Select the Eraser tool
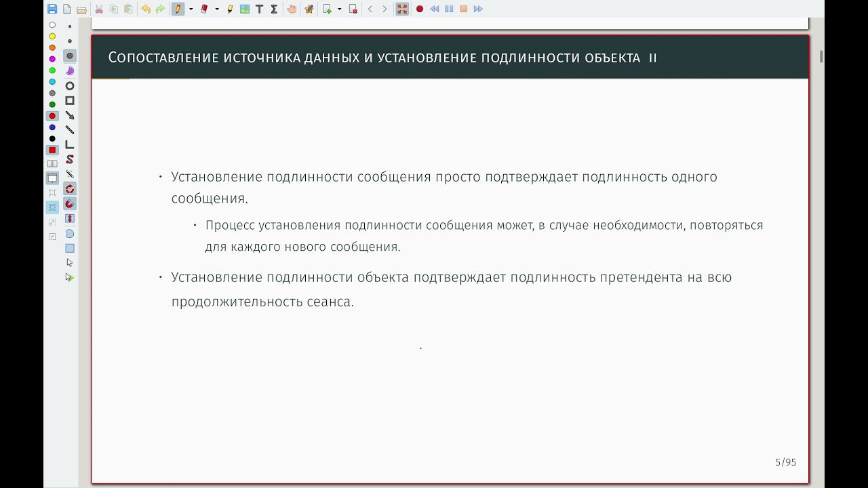Image resolution: width=868 pixels, height=488 pixels. (x=204, y=9)
